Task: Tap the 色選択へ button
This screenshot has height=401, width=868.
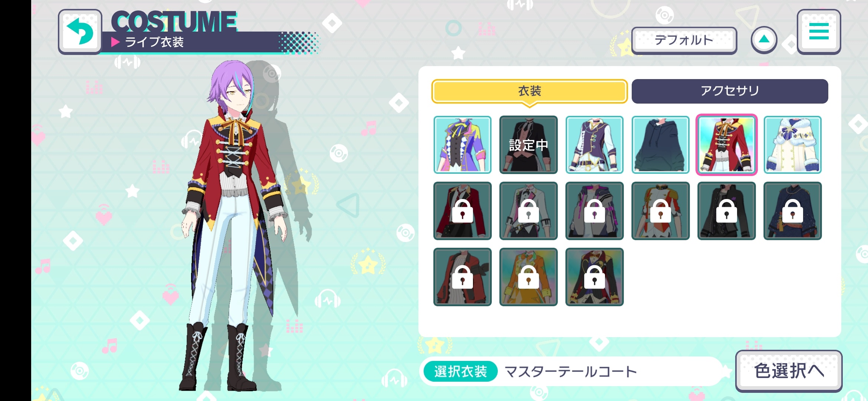Action: point(789,371)
